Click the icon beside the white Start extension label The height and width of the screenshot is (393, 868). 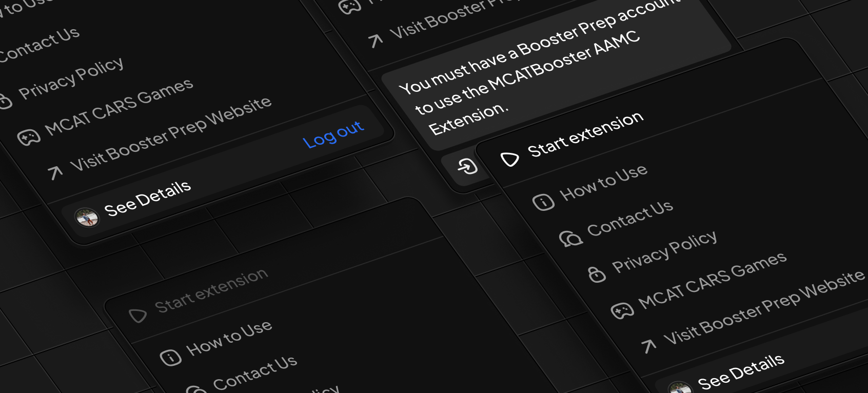(x=509, y=159)
